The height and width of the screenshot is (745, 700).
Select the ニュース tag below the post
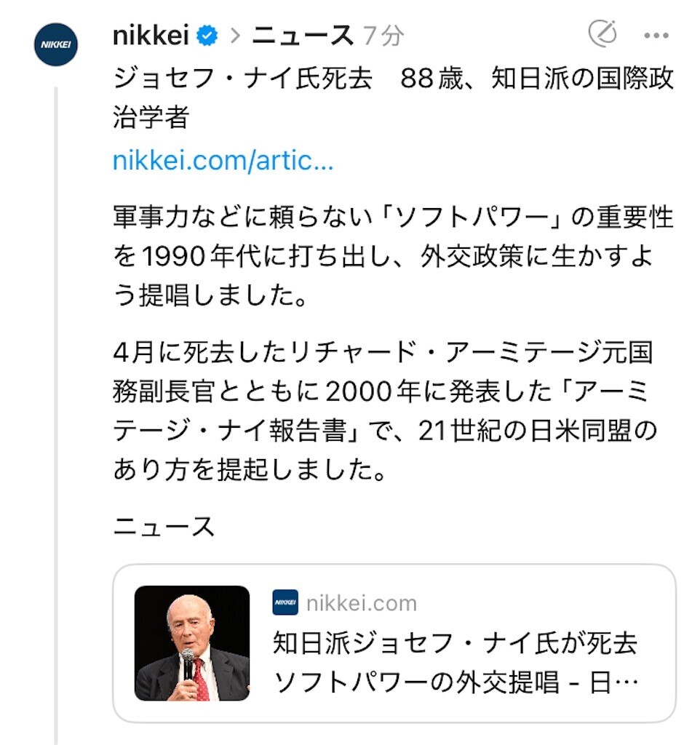(x=164, y=527)
